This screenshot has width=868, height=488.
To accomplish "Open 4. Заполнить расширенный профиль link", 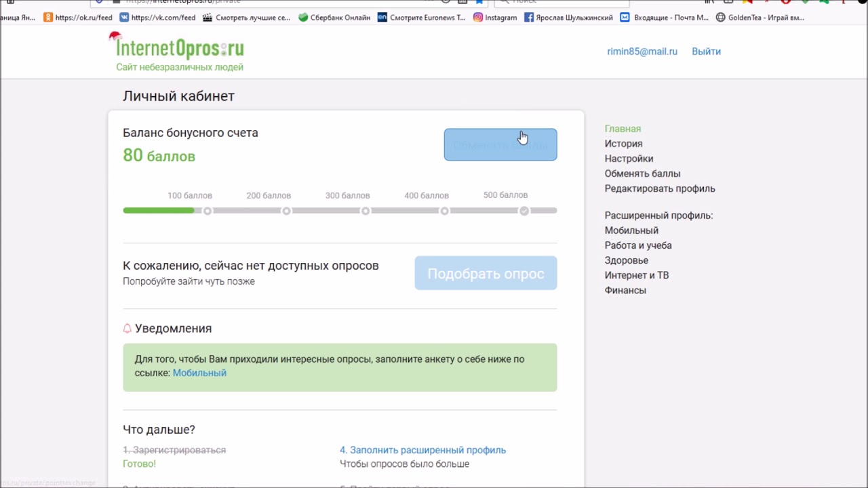I will (422, 450).
